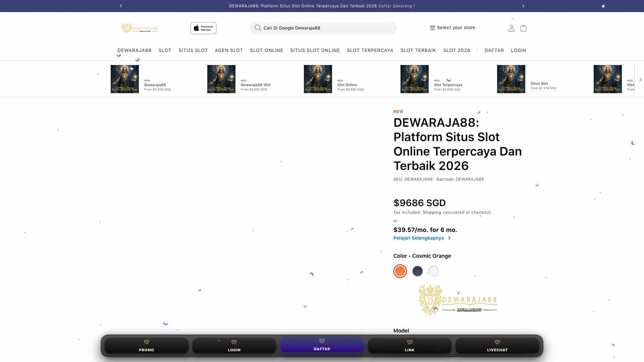Click LOGIN in the top navigation
644x362 pixels.
pos(518,50)
